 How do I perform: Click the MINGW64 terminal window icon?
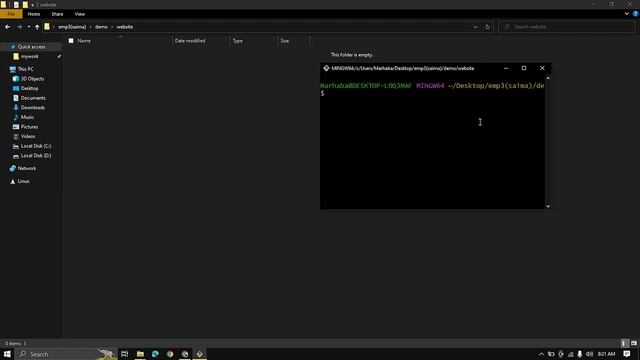(x=326, y=68)
